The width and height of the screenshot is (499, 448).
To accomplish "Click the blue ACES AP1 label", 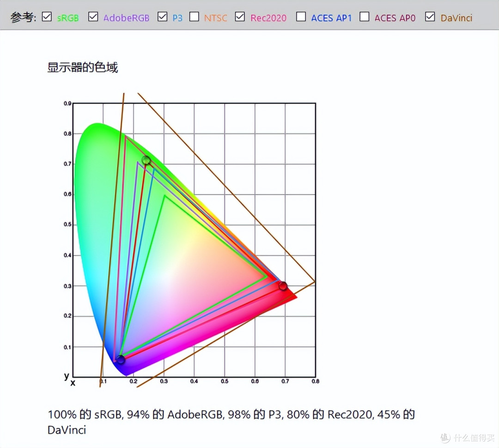I will point(331,18).
